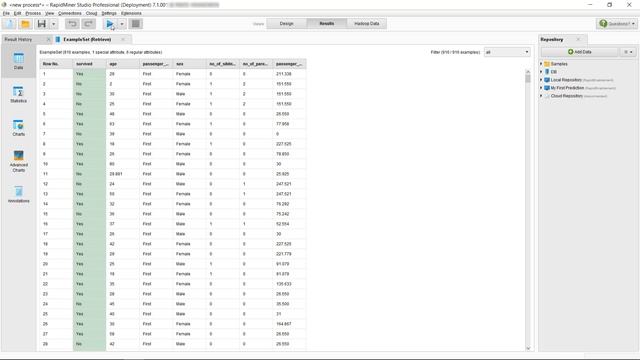Image resolution: width=640 pixels, height=360 pixels.
Task: Open the Connections menu
Action: (70, 13)
